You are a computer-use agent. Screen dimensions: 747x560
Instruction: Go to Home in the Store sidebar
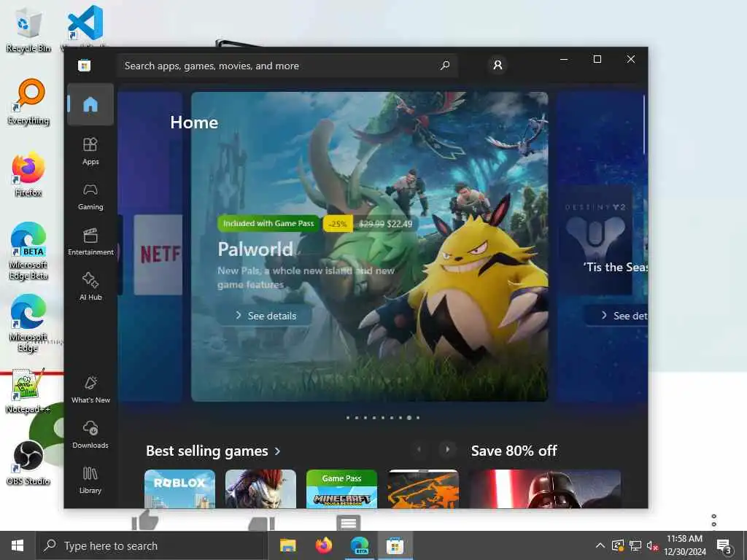pyautogui.click(x=90, y=104)
